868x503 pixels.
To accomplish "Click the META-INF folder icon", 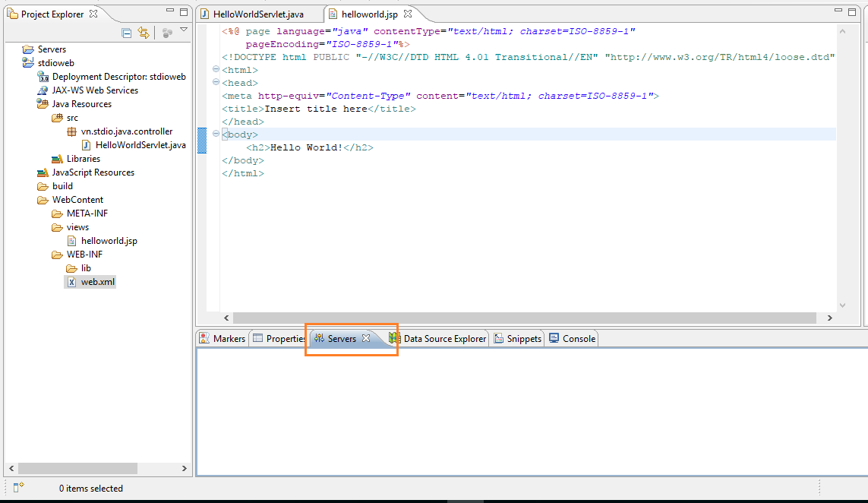I will coord(57,214).
